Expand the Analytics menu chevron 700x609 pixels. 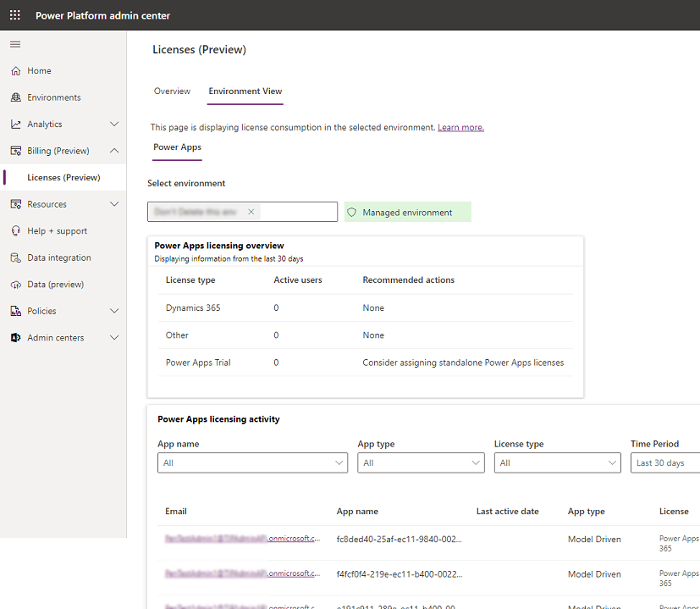(114, 125)
